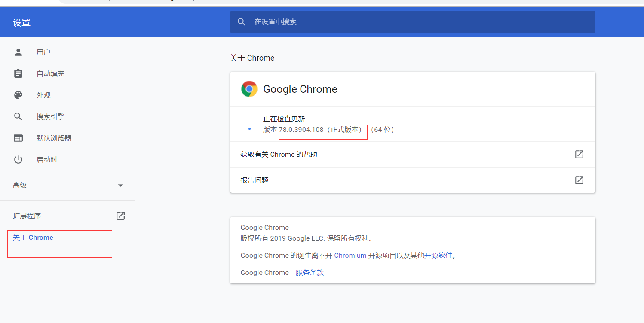Click the 启动时 power icon
The height and width of the screenshot is (323, 644).
pyautogui.click(x=18, y=159)
